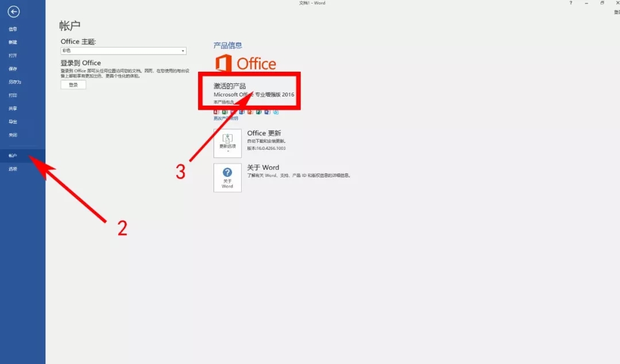Open the 信息 page in sidebar
620x364 pixels.
coord(13,29)
